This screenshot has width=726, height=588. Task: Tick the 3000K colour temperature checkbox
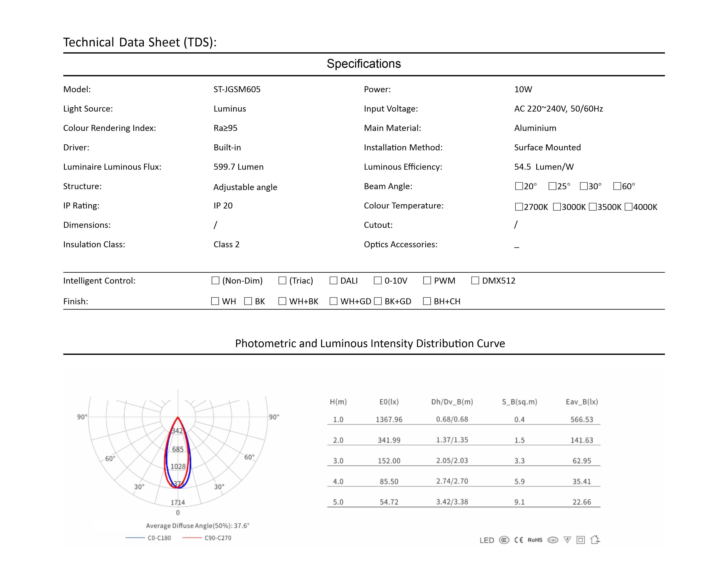557,207
